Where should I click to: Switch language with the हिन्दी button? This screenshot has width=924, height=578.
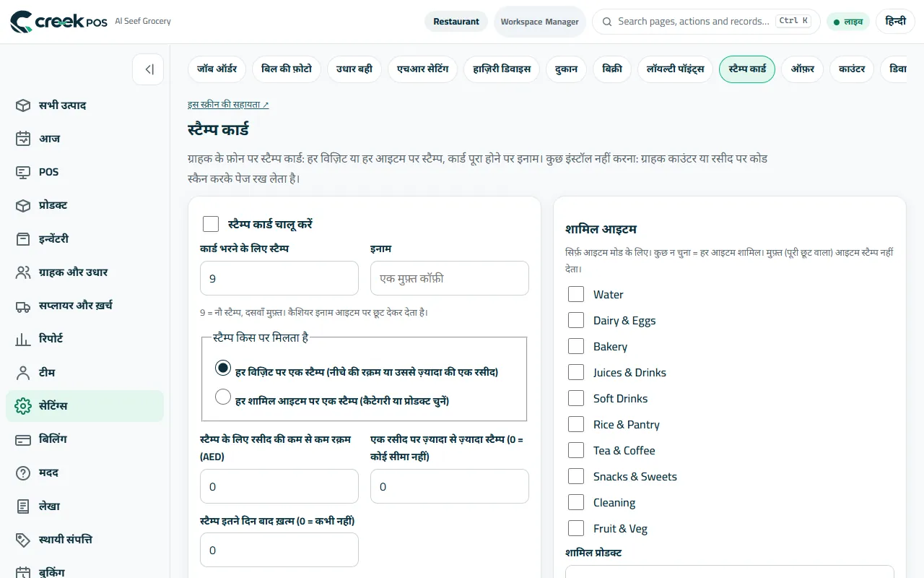(896, 22)
